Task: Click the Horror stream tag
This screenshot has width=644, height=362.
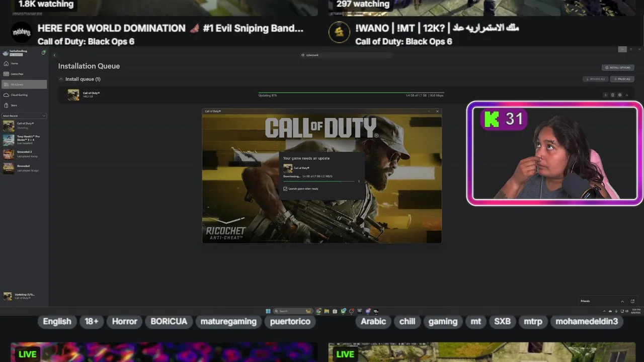Action: pos(124,321)
